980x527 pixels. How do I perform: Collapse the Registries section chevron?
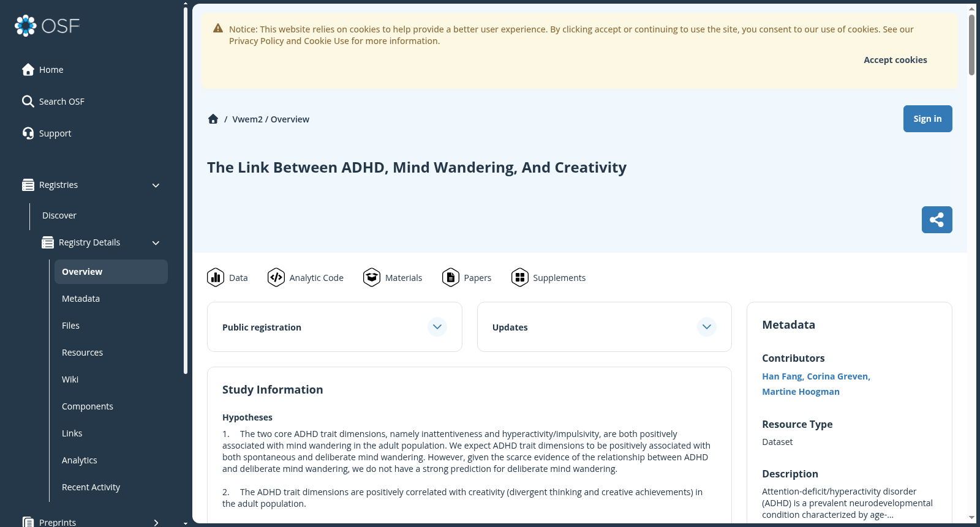click(156, 185)
